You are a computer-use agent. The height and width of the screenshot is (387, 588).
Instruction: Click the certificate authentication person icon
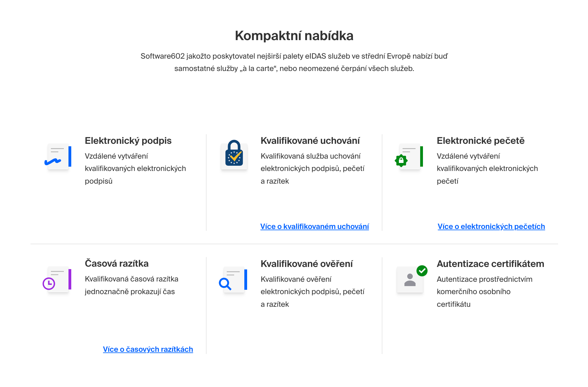pyautogui.click(x=411, y=279)
